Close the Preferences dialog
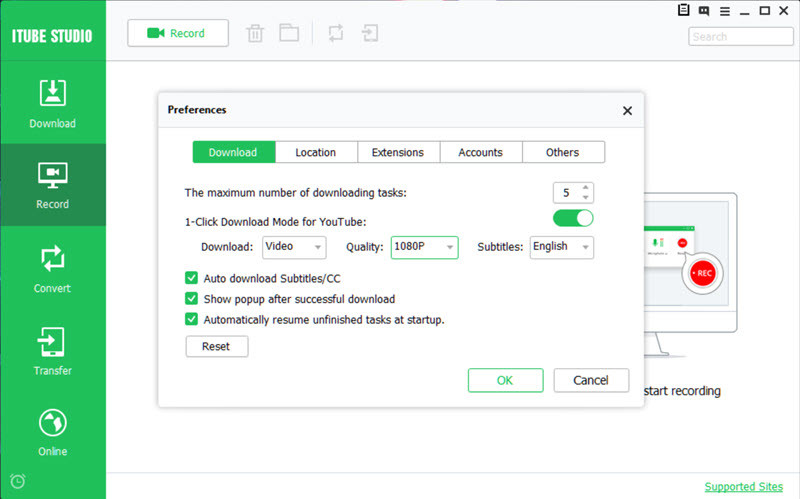 tap(628, 111)
